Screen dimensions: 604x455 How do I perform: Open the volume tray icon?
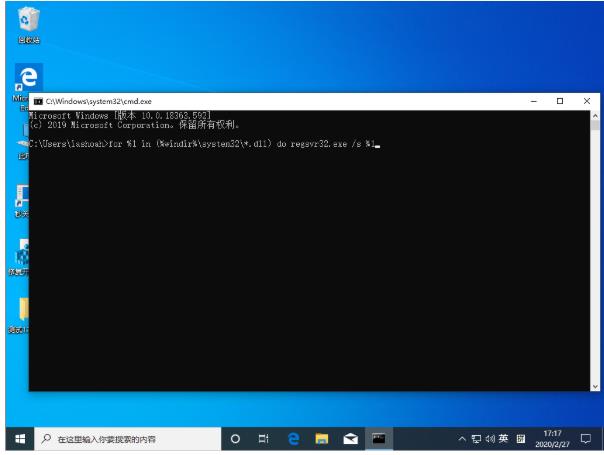490,438
